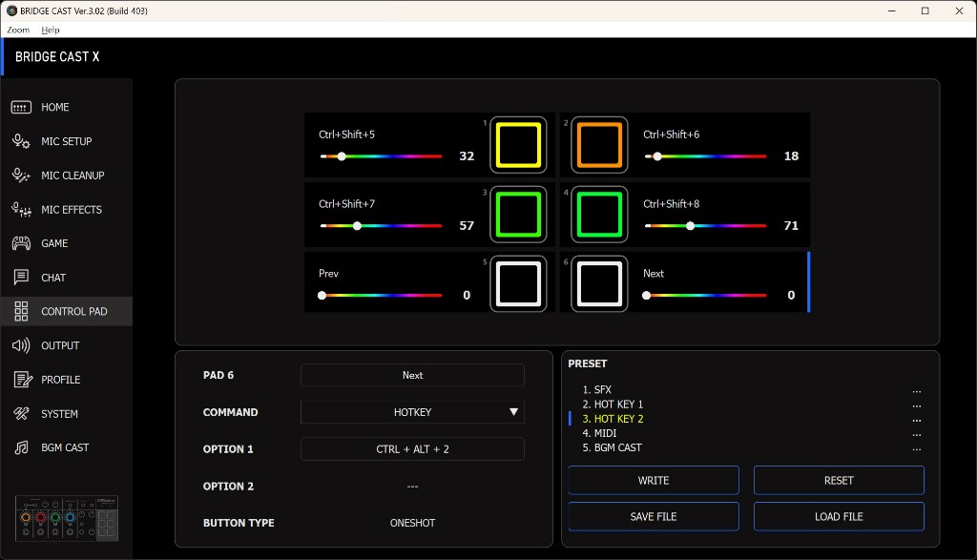Screen dimensions: 977x560
Task: Open the Mic Setup page icon
Action: click(21, 141)
